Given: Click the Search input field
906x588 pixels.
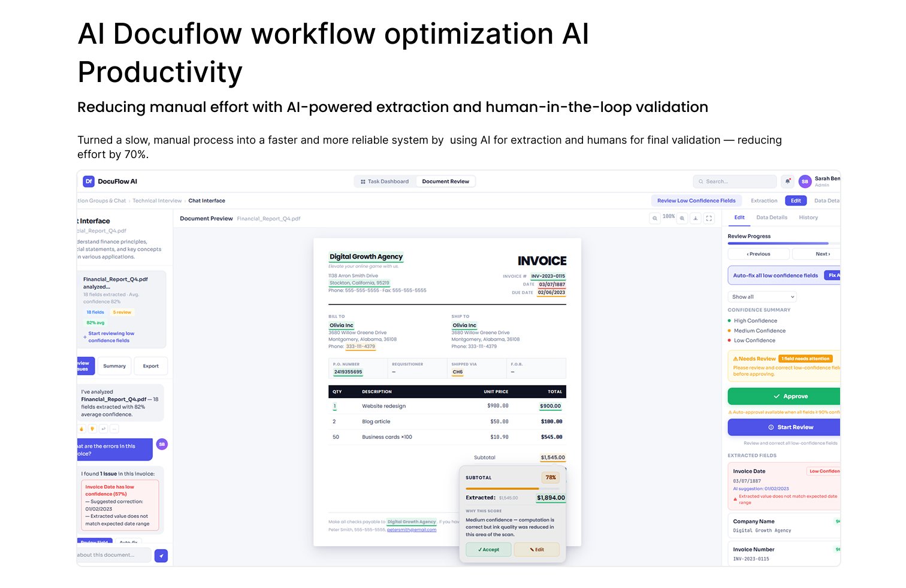Looking at the screenshot, I should [735, 181].
